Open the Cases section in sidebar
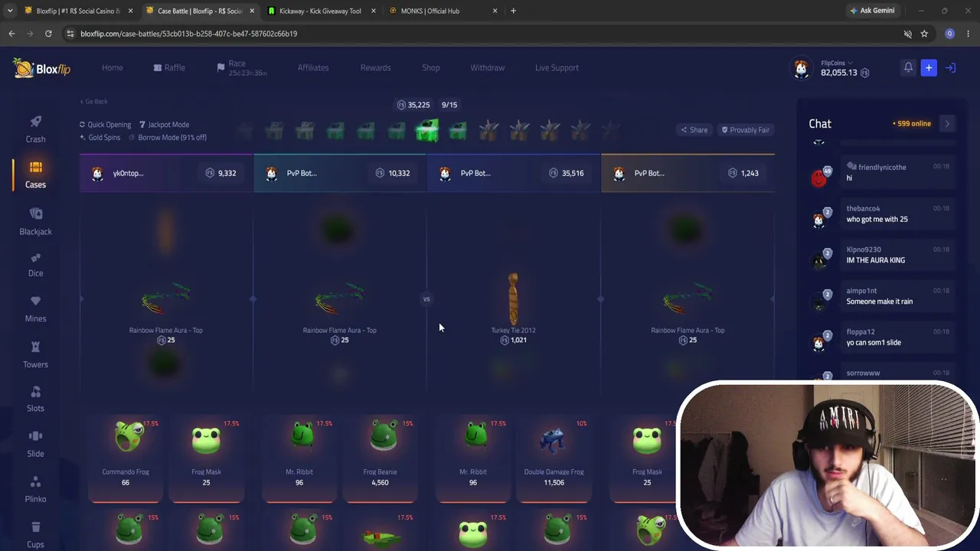The image size is (980, 551). (x=35, y=175)
